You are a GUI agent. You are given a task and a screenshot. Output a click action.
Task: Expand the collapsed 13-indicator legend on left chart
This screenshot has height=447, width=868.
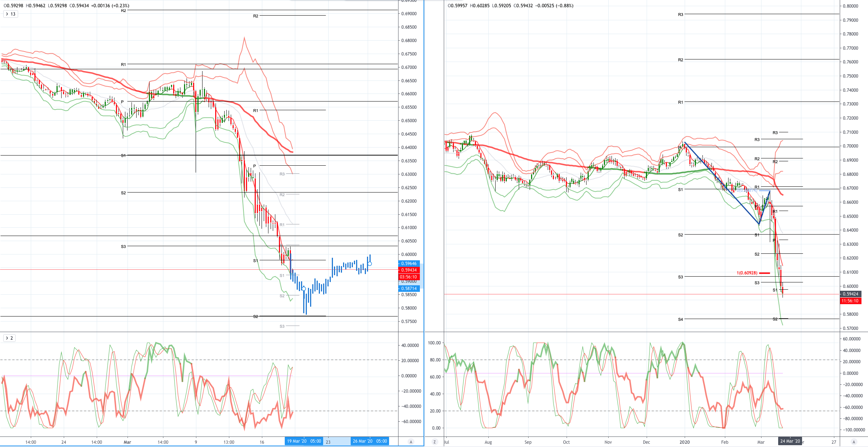[10, 14]
